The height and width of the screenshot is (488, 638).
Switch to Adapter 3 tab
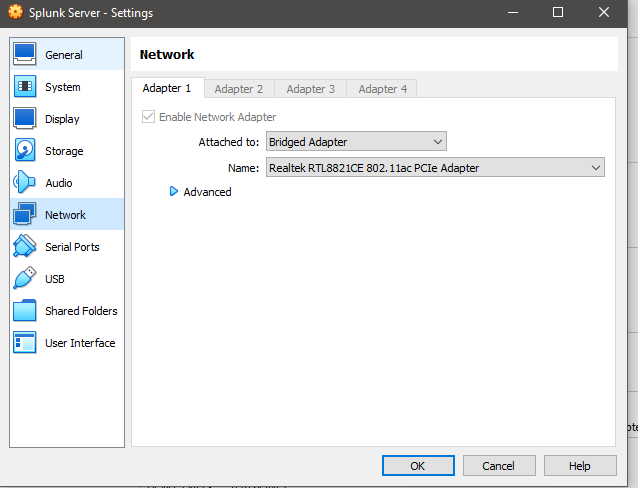pyautogui.click(x=310, y=89)
